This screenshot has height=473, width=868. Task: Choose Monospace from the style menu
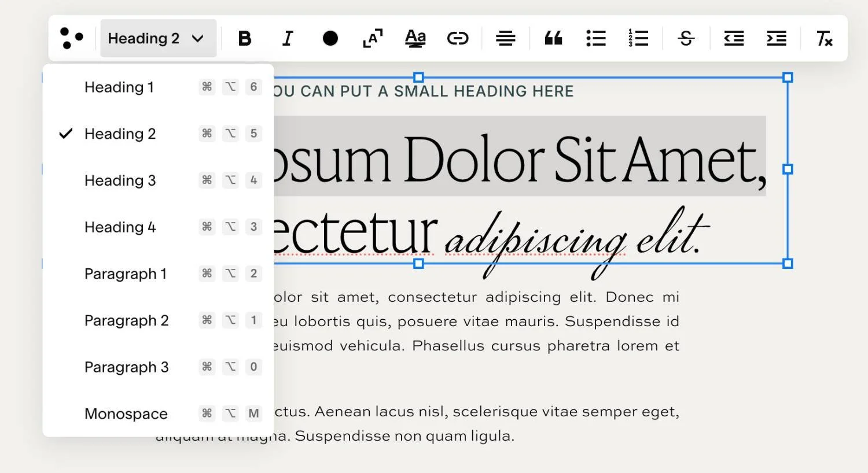tap(158, 413)
